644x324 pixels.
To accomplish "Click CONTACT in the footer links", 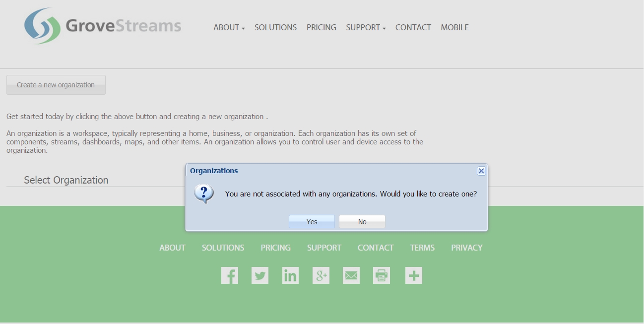I will [376, 248].
